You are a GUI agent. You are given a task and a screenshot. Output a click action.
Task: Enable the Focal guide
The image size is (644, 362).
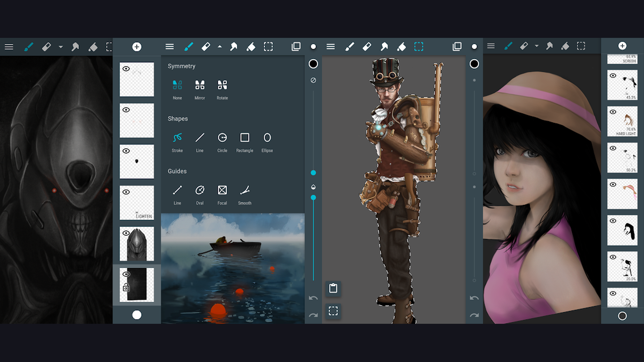pos(222,189)
